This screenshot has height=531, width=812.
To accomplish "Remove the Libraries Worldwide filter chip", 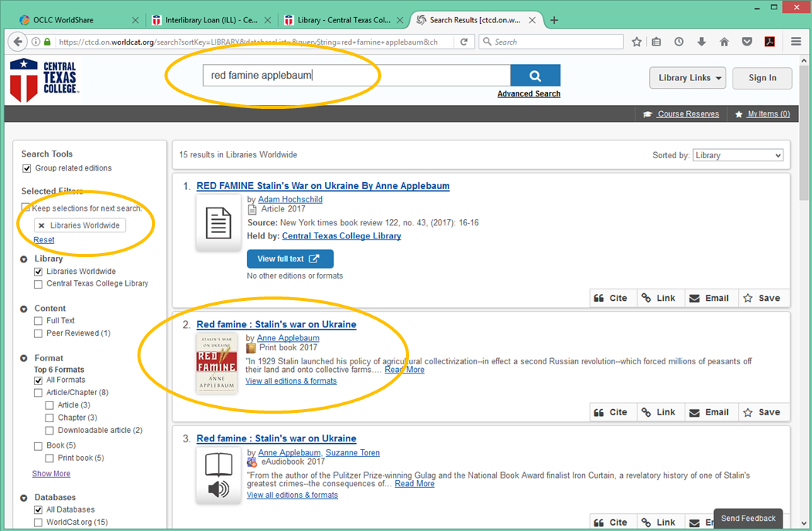I will click(42, 225).
